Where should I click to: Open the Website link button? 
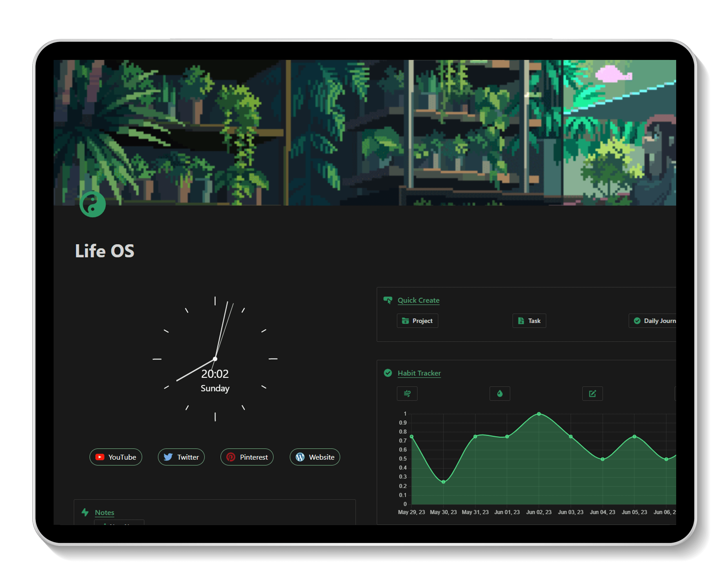pos(315,457)
